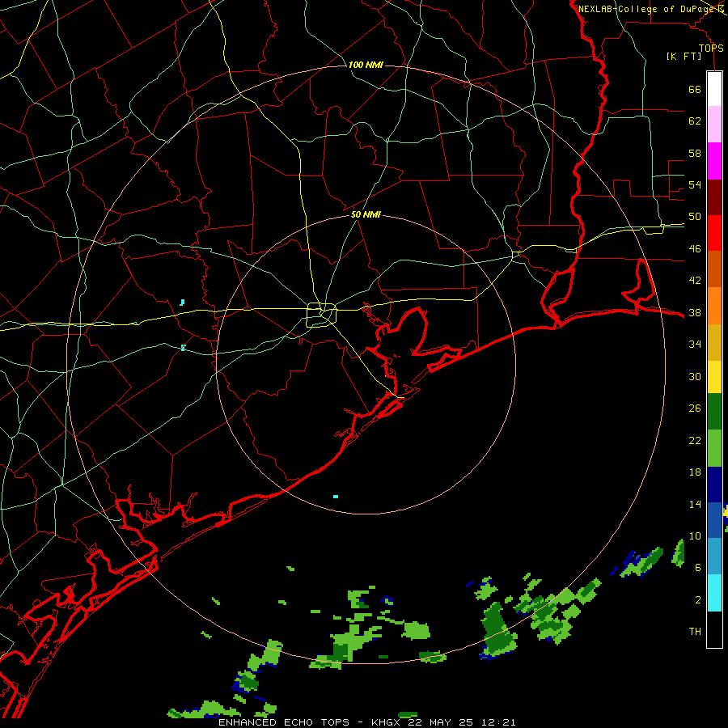This screenshot has width=728, height=728.
Task: Select the dark orange legend swatch
Action: [x=714, y=269]
